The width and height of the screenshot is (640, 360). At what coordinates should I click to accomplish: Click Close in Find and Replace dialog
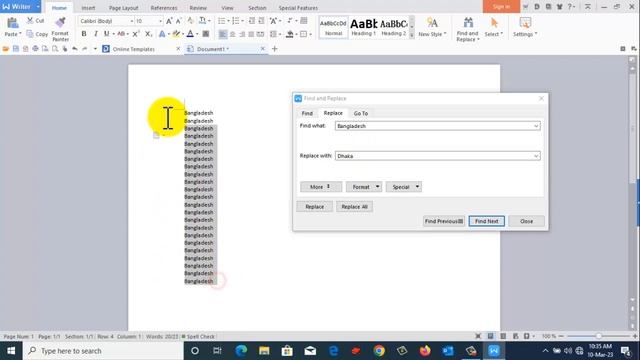527,221
